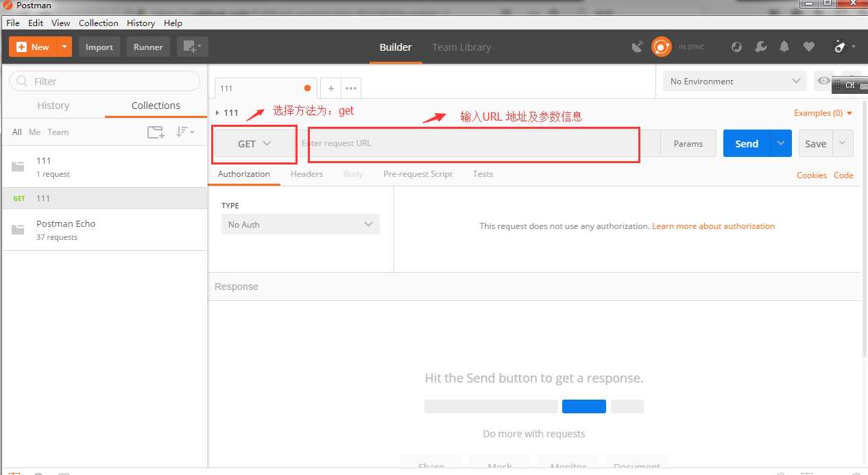The image size is (868, 475).
Task: Click the Filter magnifier icon
Action: 22,81
